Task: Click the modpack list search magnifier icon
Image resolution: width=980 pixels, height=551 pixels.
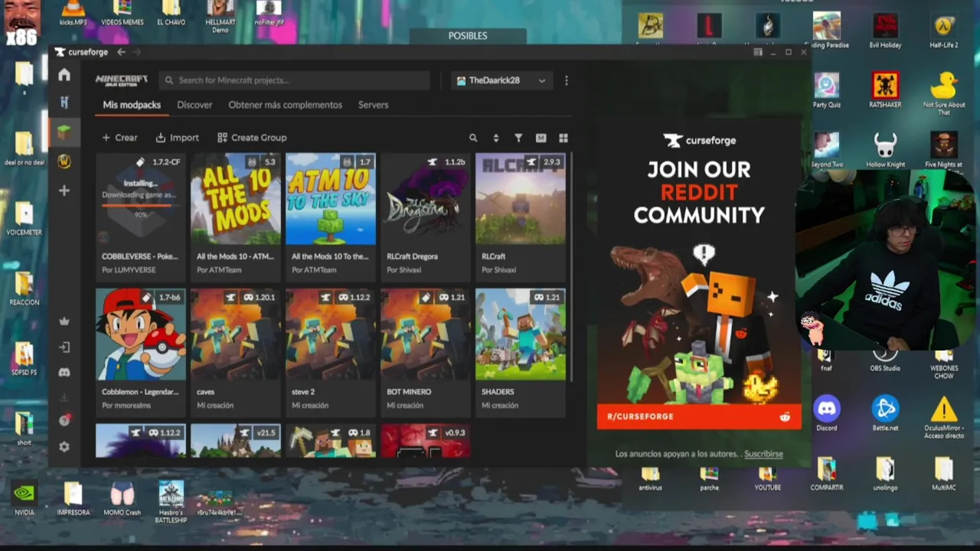Action: (473, 138)
